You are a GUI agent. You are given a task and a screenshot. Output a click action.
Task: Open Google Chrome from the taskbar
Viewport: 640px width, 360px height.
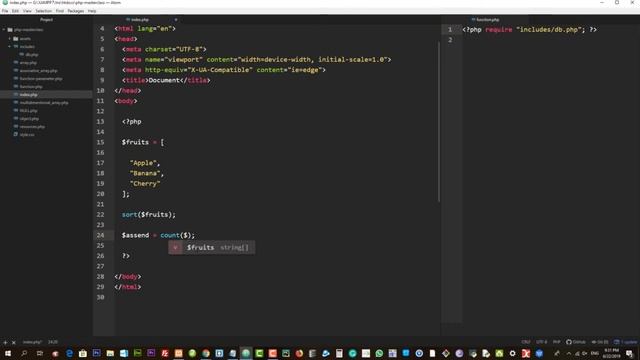206,353
